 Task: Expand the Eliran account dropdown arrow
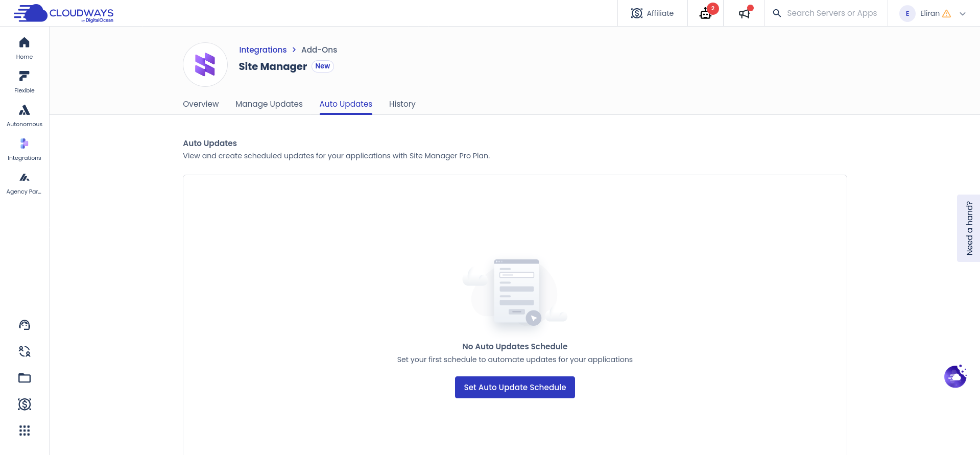pos(963,14)
